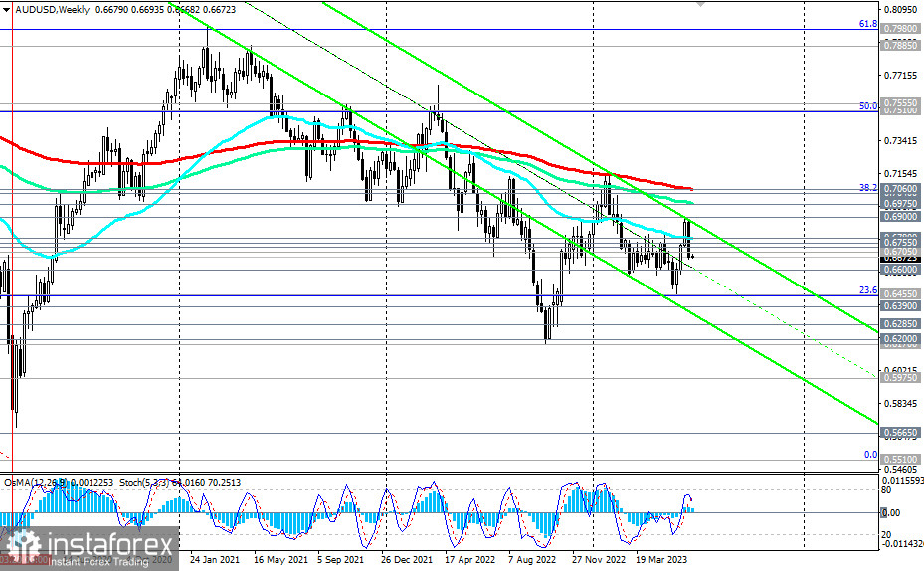
Task: Click the 7 Aug 2022 date on time axis
Action: pyautogui.click(x=531, y=559)
